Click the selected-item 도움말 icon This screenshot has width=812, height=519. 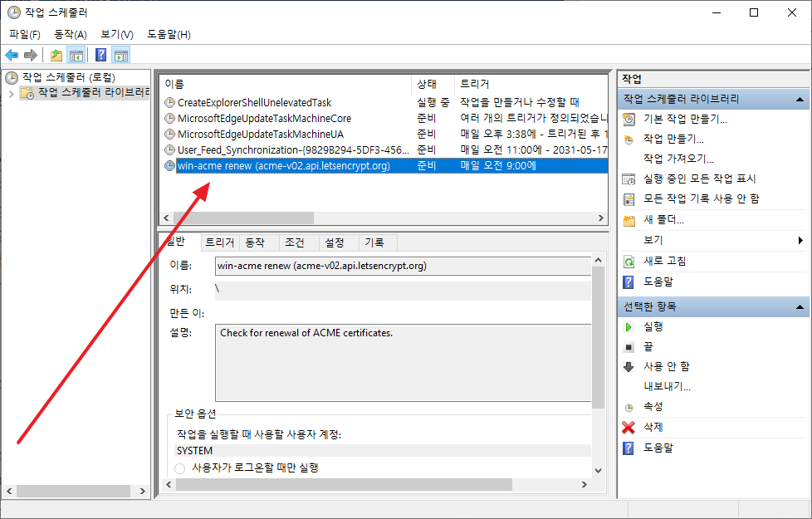(x=629, y=448)
